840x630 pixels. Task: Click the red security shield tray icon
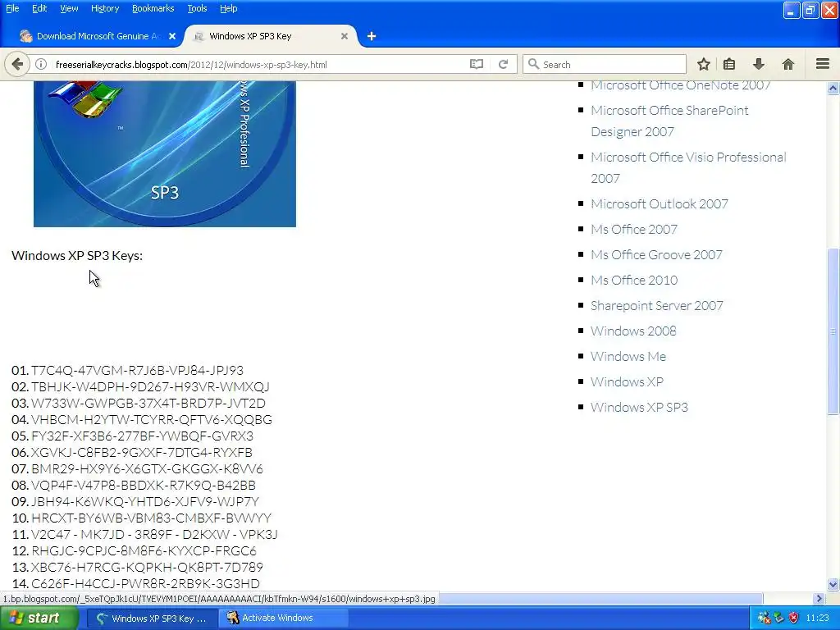[x=793, y=618]
